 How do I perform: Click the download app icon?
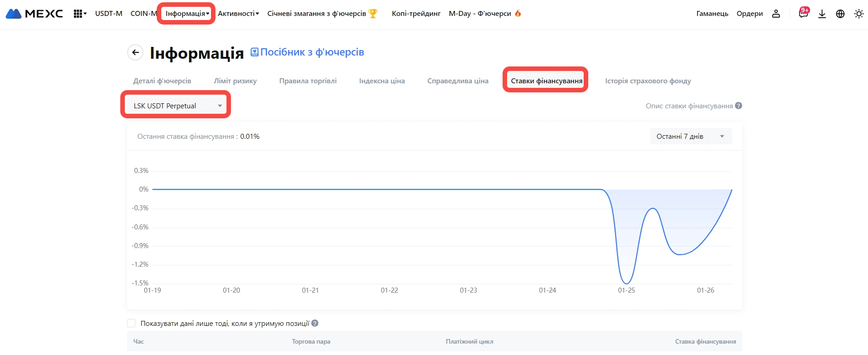pyautogui.click(x=822, y=14)
